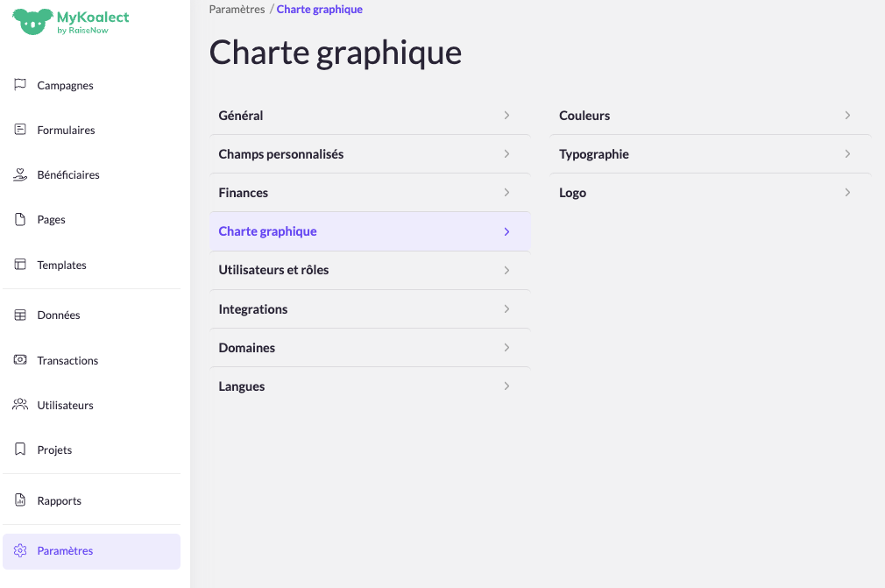
Task: Expand the Logo chevron arrow
Action: click(847, 193)
